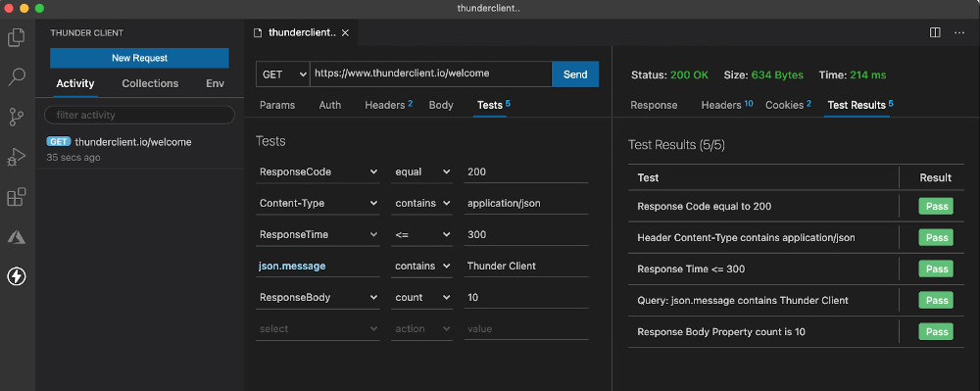Click Pass badge for Header Content-Type test
Screen dimensions: 980x391
click(936, 237)
